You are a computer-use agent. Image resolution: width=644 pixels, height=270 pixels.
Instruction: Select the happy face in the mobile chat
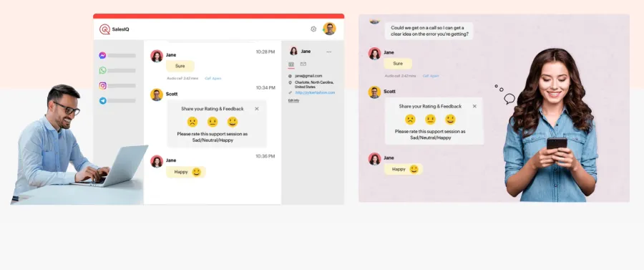[450, 119]
